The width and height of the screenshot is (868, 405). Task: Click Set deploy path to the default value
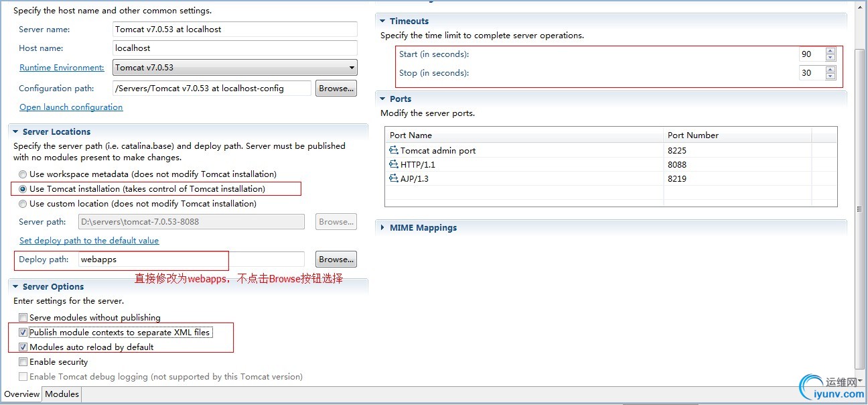(x=89, y=241)
